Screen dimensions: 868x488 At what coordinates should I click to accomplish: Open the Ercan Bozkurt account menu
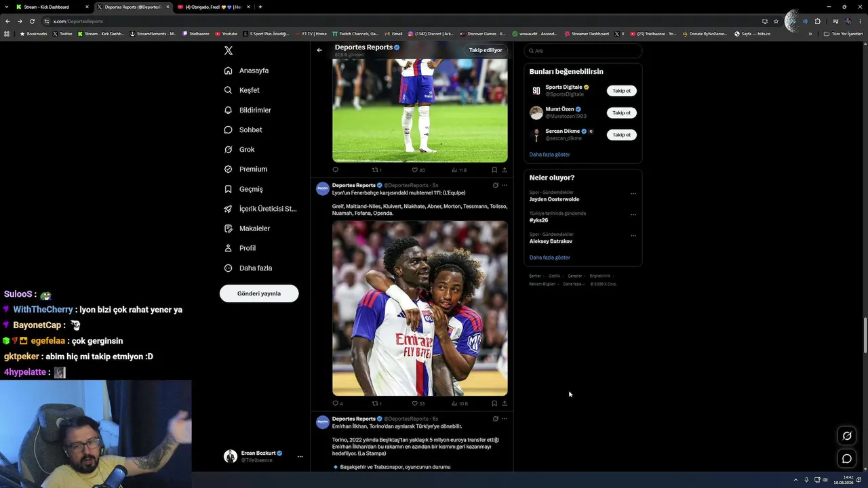[264, 456]
